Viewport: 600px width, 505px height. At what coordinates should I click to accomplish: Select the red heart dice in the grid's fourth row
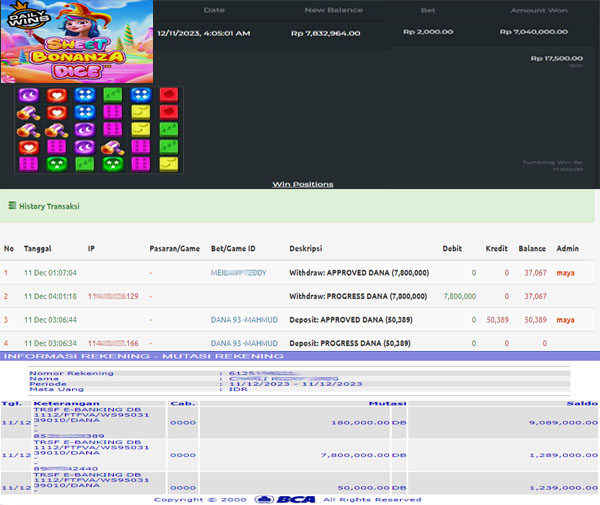pyautogui.click(x=29, y=147)
